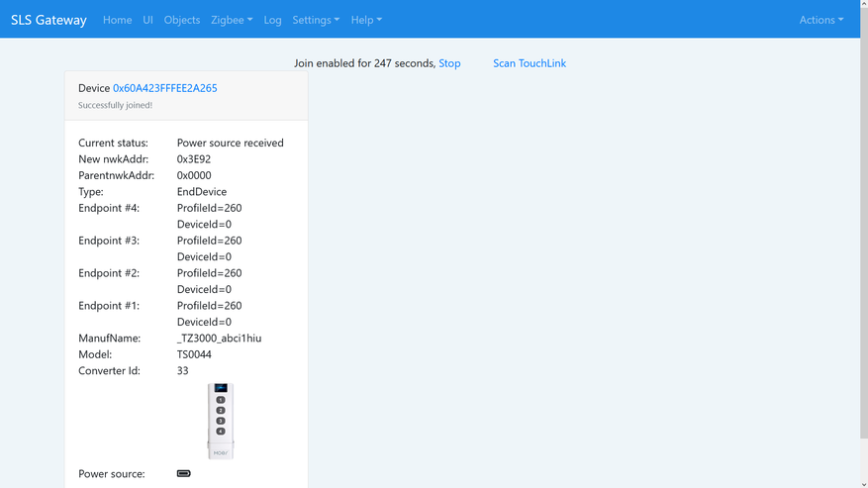Viewport: 868px width, 488px height.
Task: Click the battery power source icon
Action: point(183,474)
